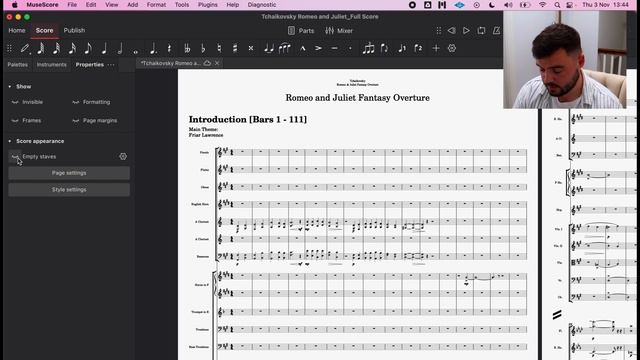
Task: Select voice 1
Action: (x=402, y=49)
